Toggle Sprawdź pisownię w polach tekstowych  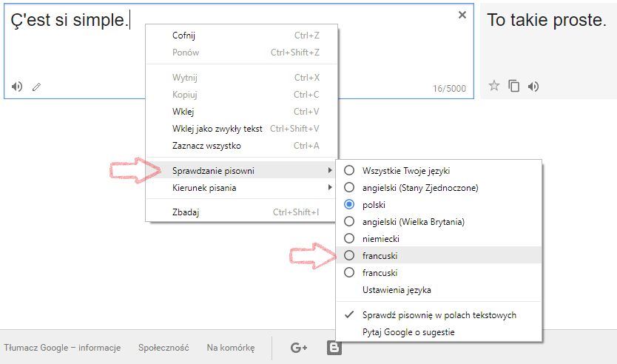(x=439, y=315)
